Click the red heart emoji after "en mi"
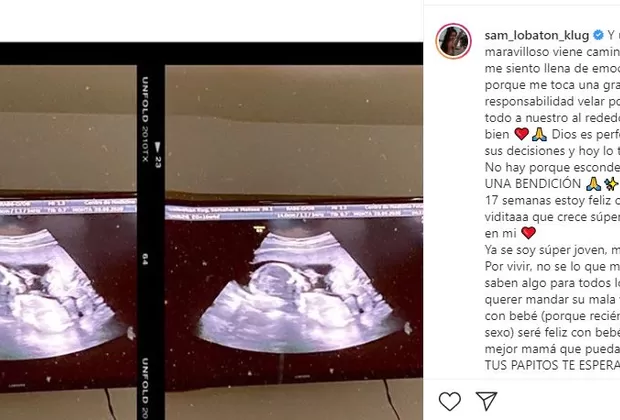Image resolution: width=620 pixels, height=420 pixels. pyautogui.click(x=528, y=233)
